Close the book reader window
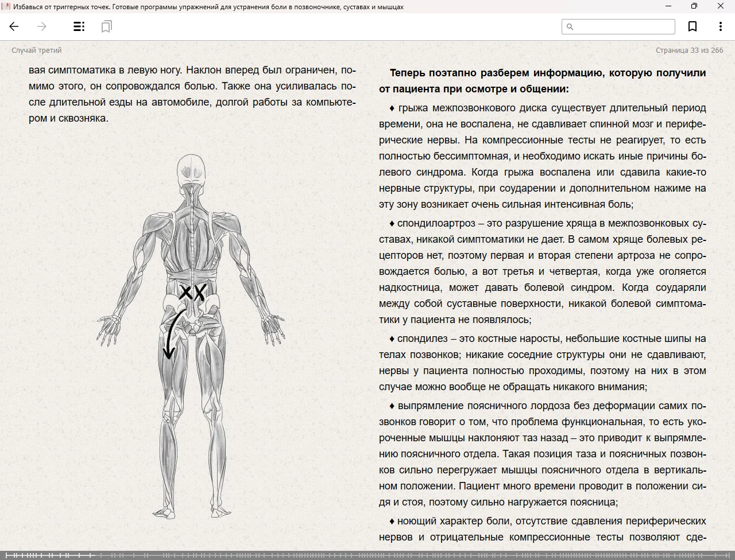This screenshot has width=735, height=560. (x=721, y=6)
